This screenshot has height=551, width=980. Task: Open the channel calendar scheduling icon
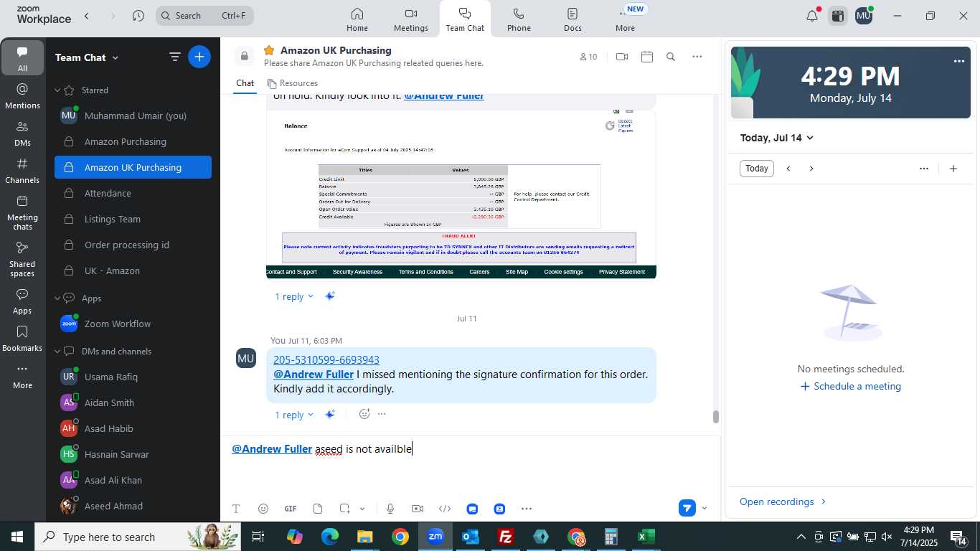(x=647, y=57)
